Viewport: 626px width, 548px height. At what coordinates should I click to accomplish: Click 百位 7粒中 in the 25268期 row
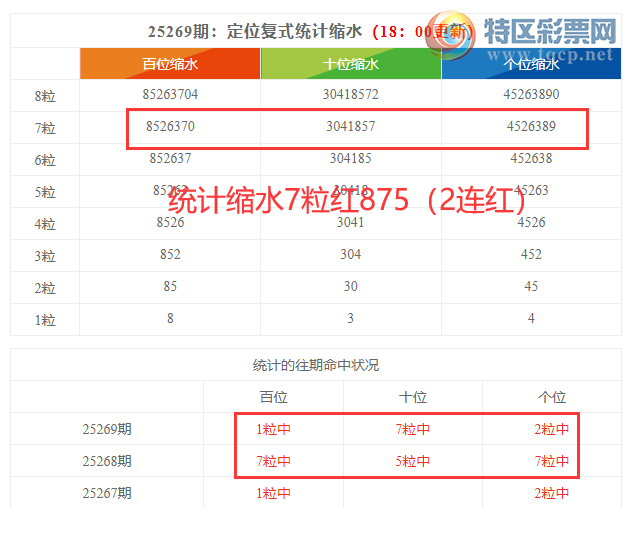pos(273,461)
